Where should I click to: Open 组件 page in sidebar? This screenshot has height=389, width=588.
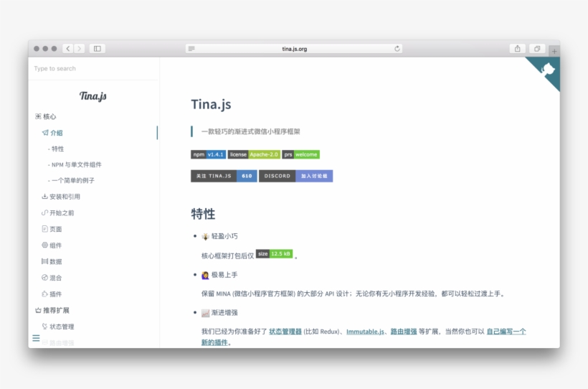[x=52, y=245]
